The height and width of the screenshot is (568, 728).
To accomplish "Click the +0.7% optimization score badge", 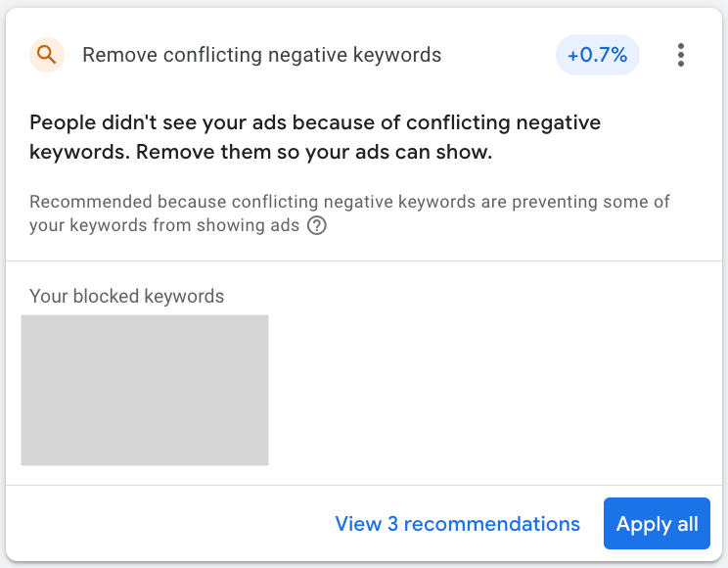I will click(597, 55).
